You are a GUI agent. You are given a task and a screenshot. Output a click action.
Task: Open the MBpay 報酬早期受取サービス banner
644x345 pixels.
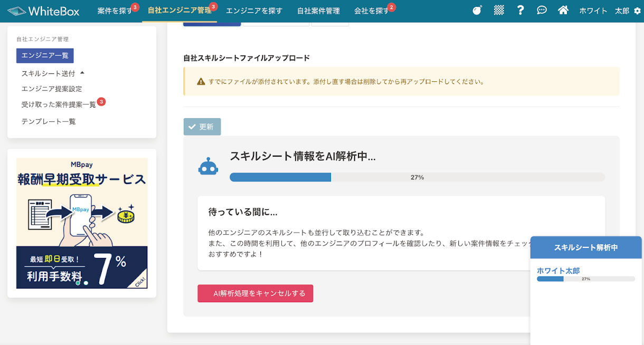pyautogui.click(x=82, y=223)
